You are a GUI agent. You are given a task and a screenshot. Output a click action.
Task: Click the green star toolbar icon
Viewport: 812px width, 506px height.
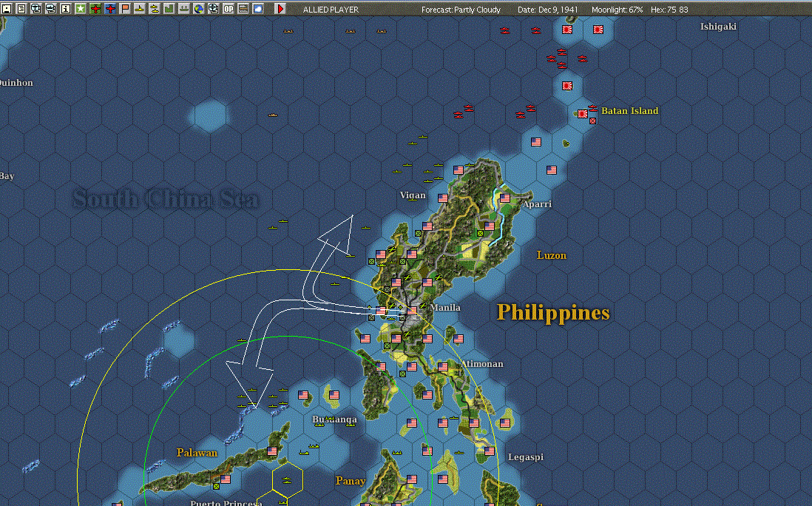coord(81,9)
